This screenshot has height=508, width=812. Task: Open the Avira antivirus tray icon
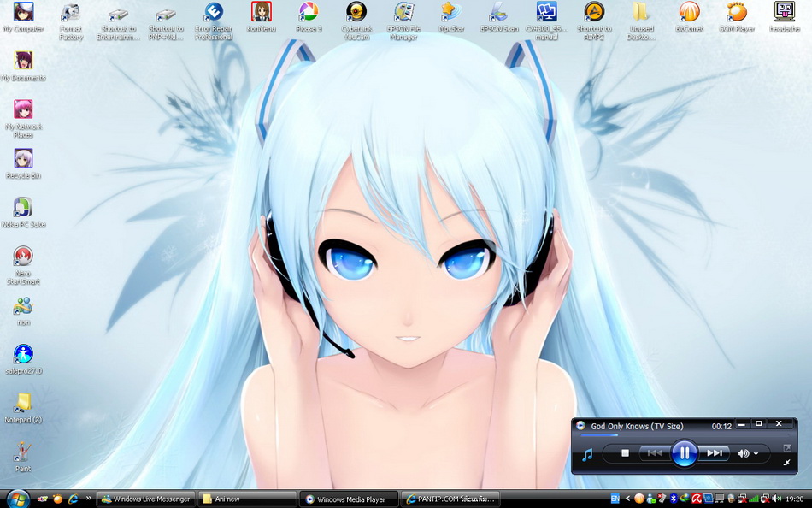697,499
